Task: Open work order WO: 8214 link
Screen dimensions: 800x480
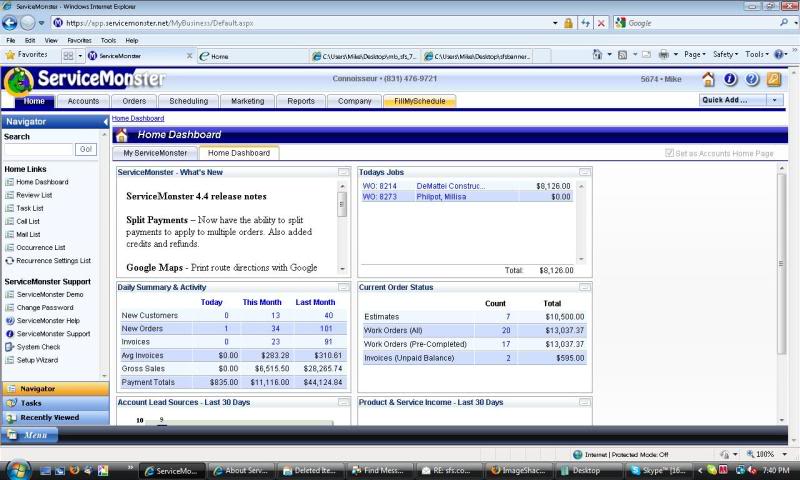Action: pos(379,186)
